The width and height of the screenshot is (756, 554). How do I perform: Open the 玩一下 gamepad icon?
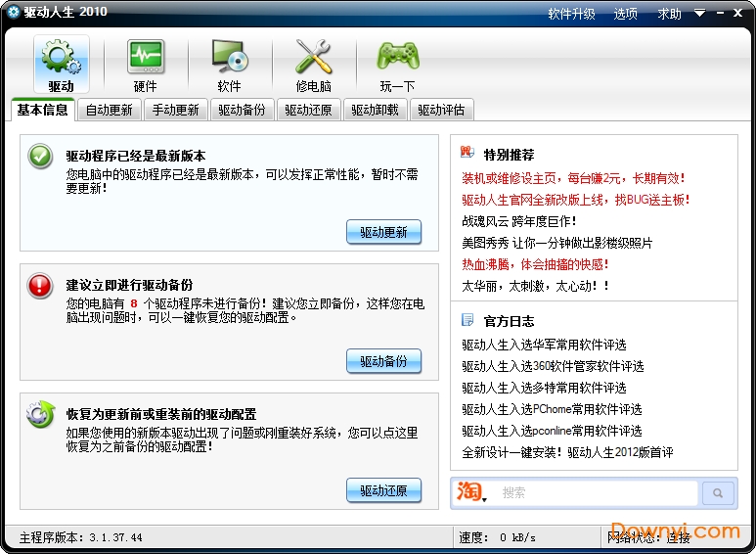click(397, 59)
